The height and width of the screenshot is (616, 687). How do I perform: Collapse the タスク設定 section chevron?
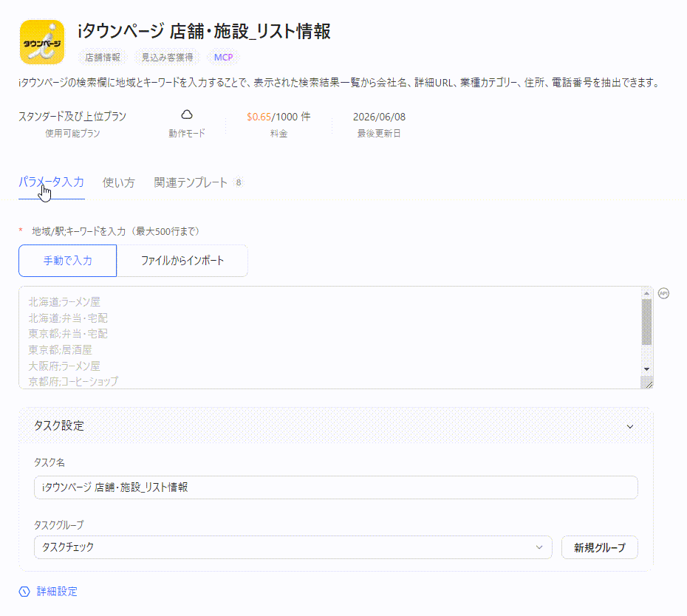630,426
